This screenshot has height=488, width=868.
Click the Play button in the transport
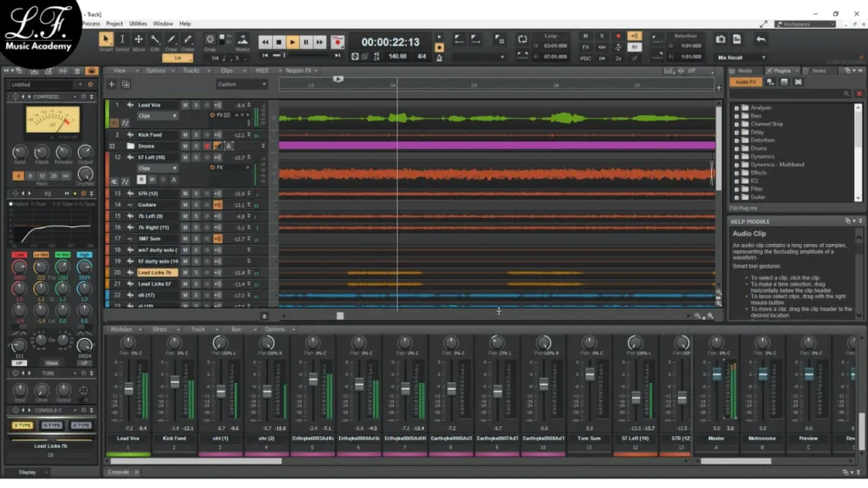point(292,42)
